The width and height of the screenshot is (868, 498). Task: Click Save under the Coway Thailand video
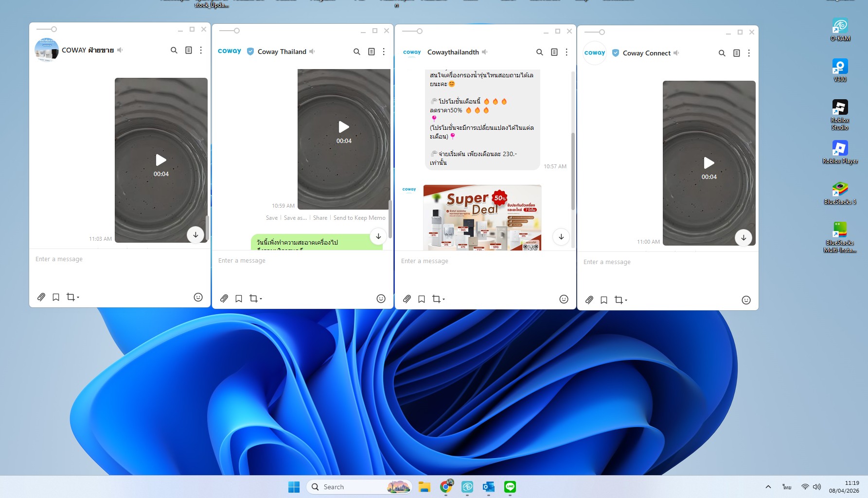tap(272, 218)
